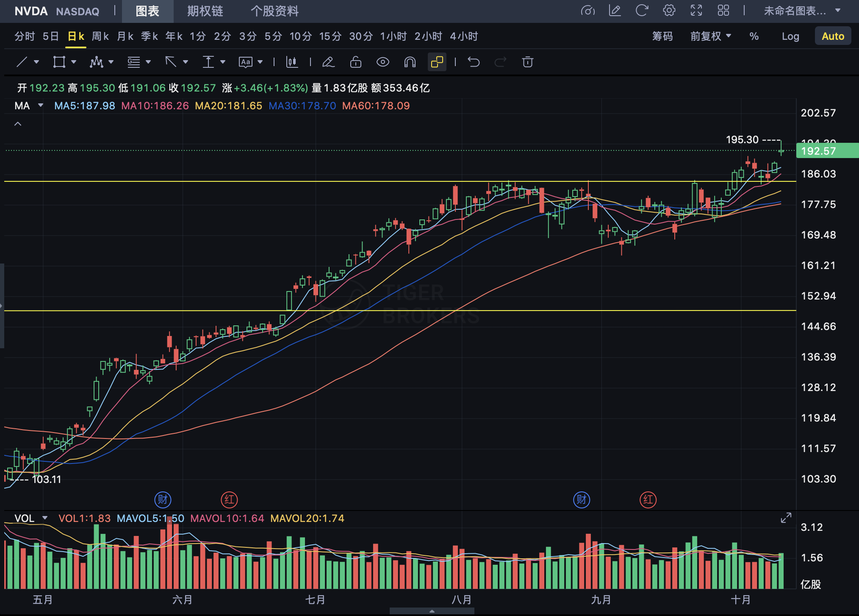This screenshot has width=859, height=616.
Task: Open the 前复权 adjustment dropdown
Action: coord(710,36)
